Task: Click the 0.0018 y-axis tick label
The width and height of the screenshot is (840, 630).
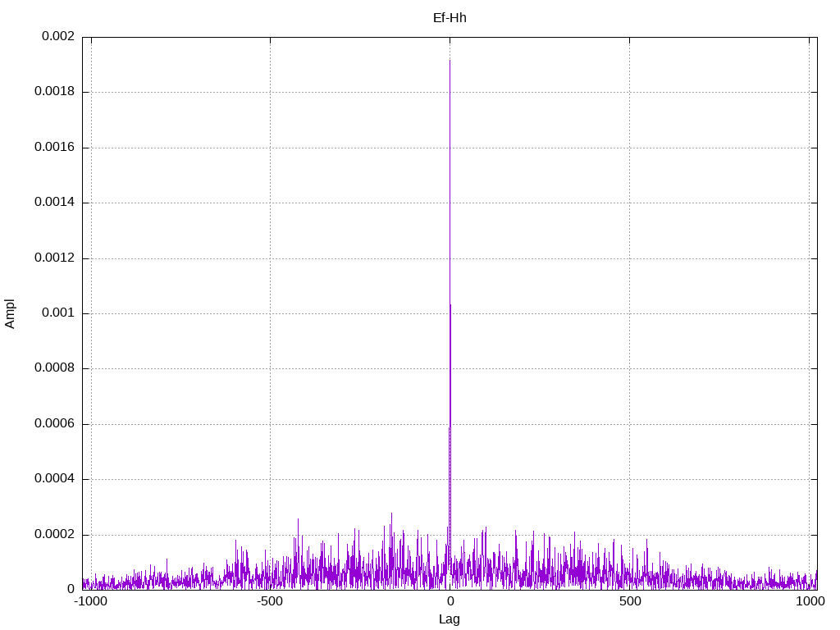Action: coord(54,92)
